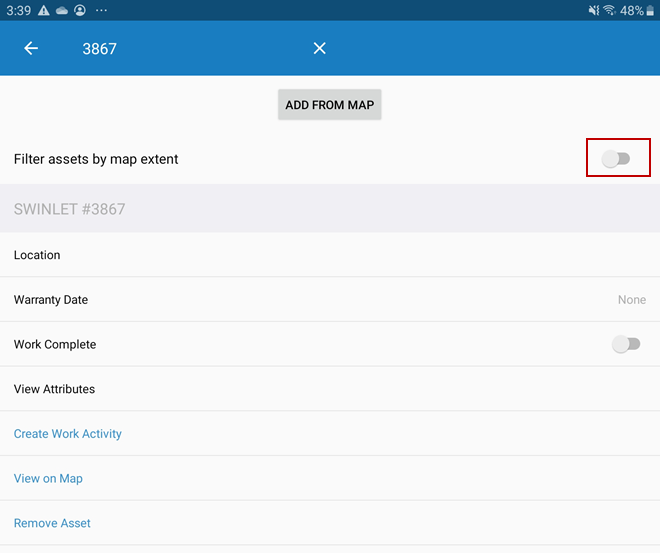Choose Remove Asset

tap(52, 523)
